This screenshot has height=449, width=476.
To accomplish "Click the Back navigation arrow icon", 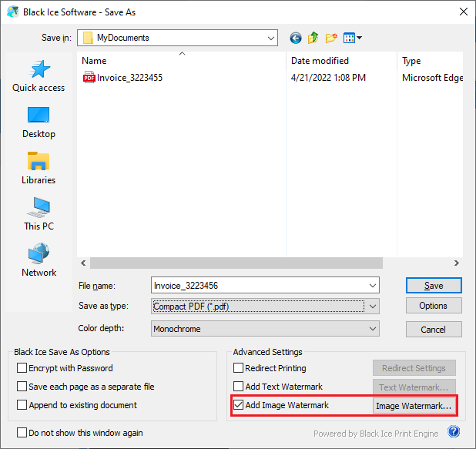I will point(296,38).
